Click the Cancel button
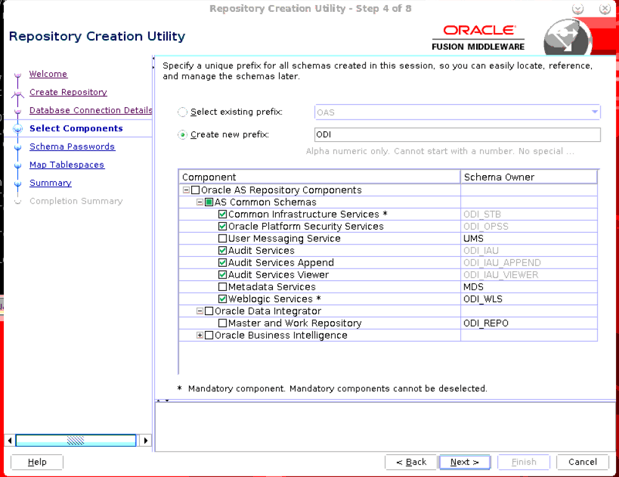 [582, 462]
